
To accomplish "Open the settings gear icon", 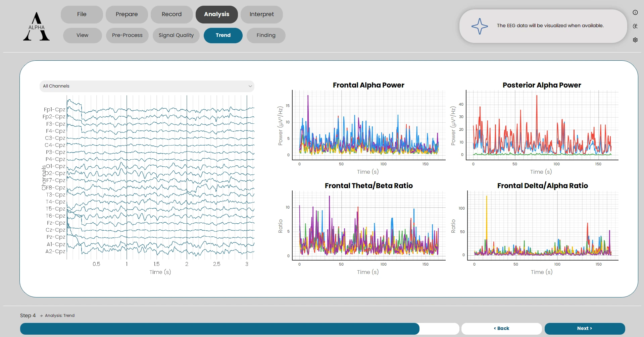I will point(635,40).
